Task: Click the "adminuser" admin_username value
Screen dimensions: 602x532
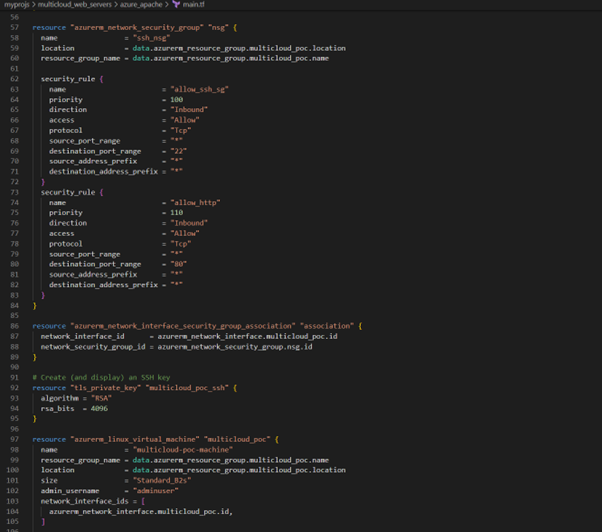Action: pyautogui.click(x=155, y=491)
